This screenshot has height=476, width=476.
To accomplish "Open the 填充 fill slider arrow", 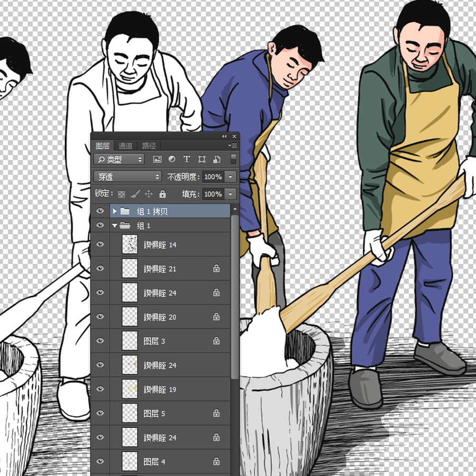I will tap(231, 194).
